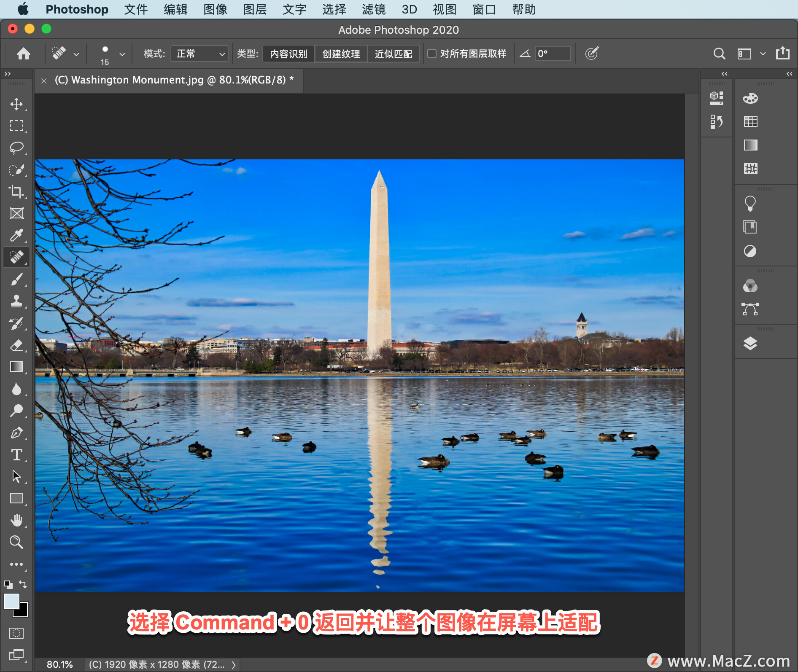
Task: Open the Swatches panel icon
Action: pyautogui.click(x=750, y=121)
